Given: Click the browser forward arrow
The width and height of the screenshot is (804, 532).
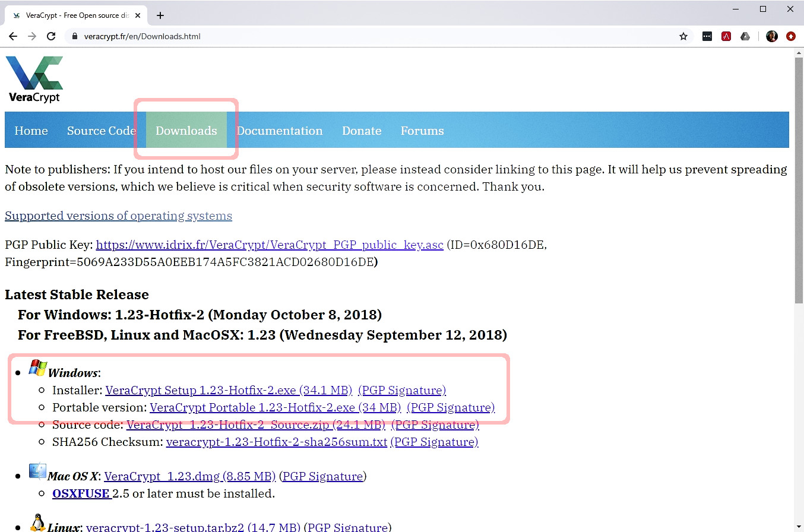Looking at the screenshot, I should pos(32,36).
